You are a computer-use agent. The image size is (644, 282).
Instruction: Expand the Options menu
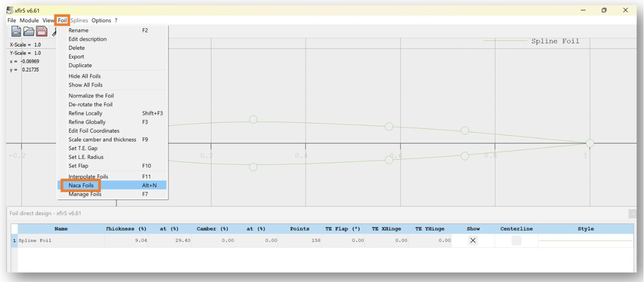coord(101,20)
